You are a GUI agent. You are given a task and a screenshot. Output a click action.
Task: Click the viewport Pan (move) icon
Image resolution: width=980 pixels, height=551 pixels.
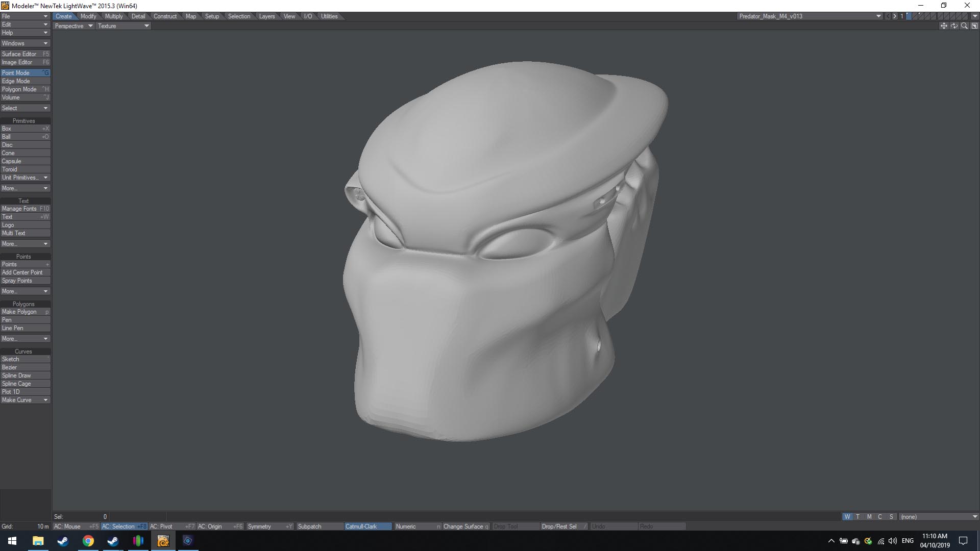coord(944,26)
